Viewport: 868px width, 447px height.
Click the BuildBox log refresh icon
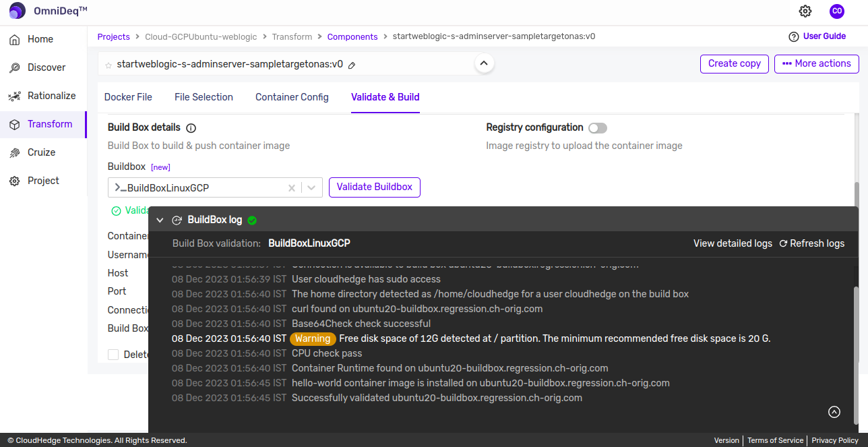pyautogui.click(x=177, y=220)
